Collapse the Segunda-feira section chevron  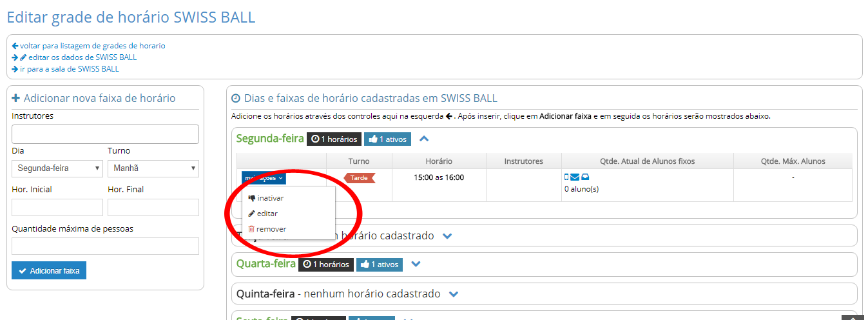(x=424, y=139)
